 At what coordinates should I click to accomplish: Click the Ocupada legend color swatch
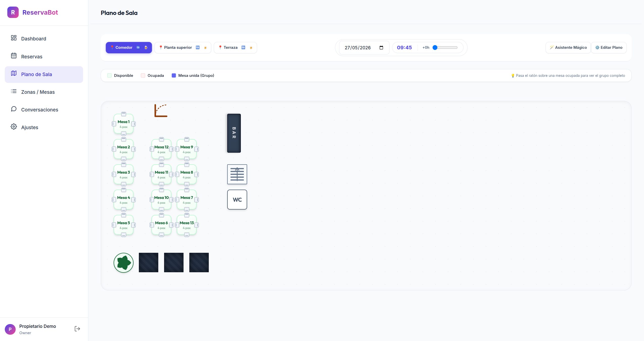pos(143,75)
